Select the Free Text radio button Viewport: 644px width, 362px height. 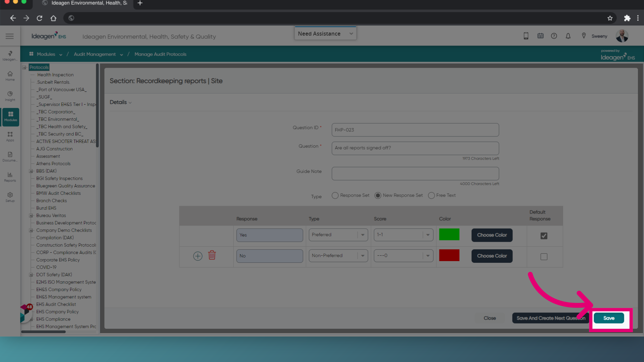pos(431,195)
